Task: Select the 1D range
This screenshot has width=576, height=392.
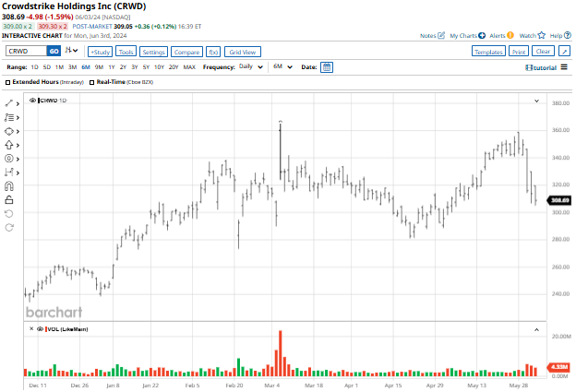Action: tap(34, 67)
